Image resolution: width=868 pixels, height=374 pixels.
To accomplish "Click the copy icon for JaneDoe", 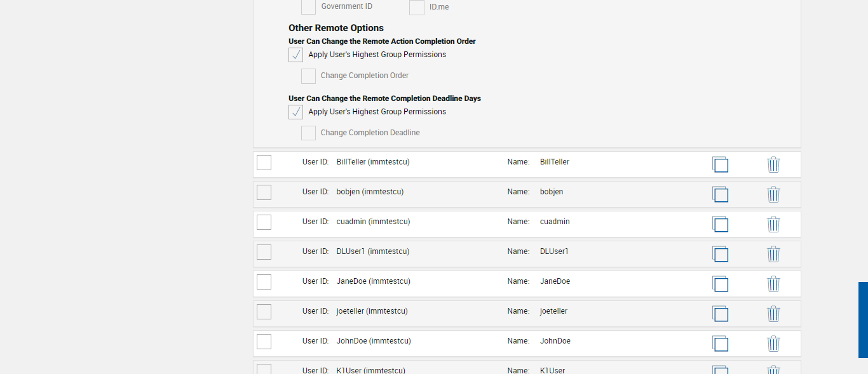I will (720, 284).
